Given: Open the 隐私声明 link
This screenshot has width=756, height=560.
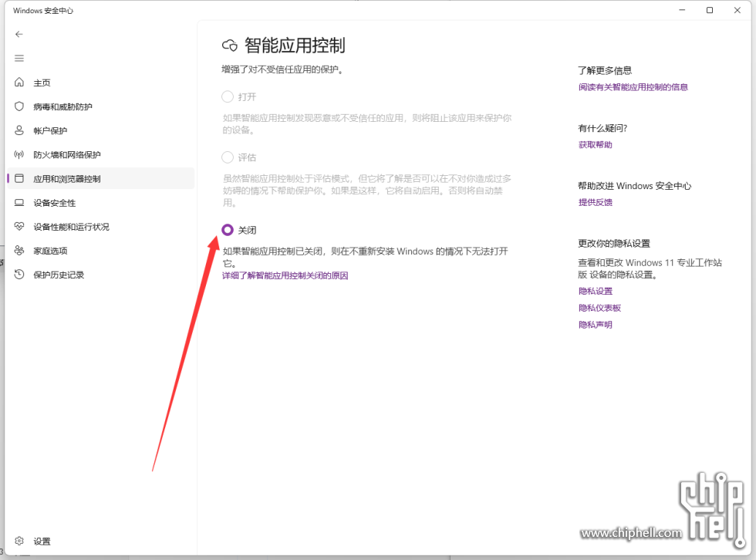Looking at the screenshot, I should pos(595,325).
